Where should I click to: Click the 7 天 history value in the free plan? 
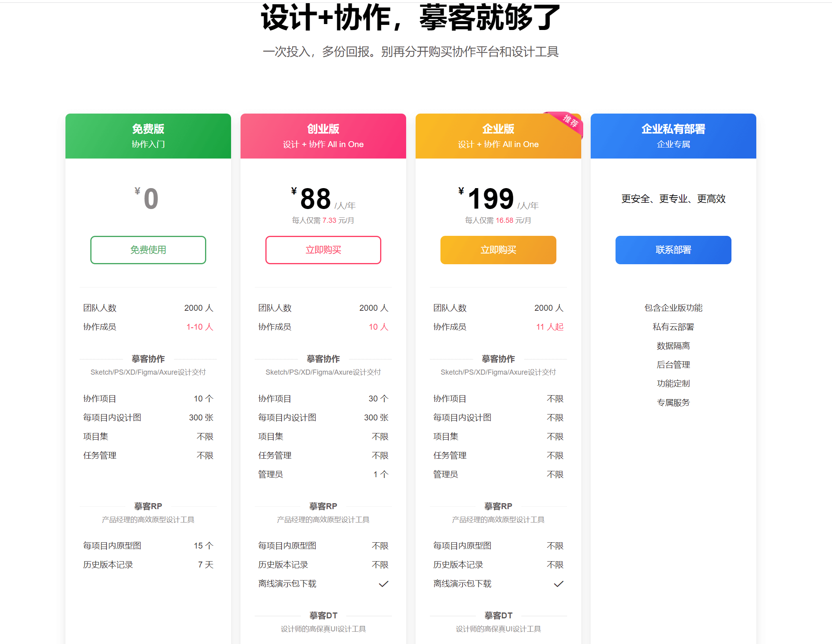[205, 565]
